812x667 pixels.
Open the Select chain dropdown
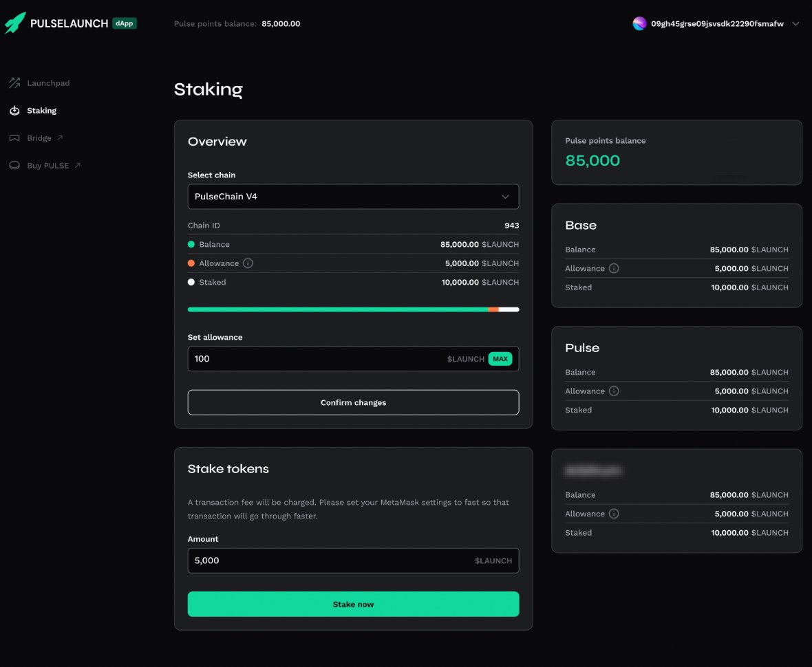tap(353, 196)
